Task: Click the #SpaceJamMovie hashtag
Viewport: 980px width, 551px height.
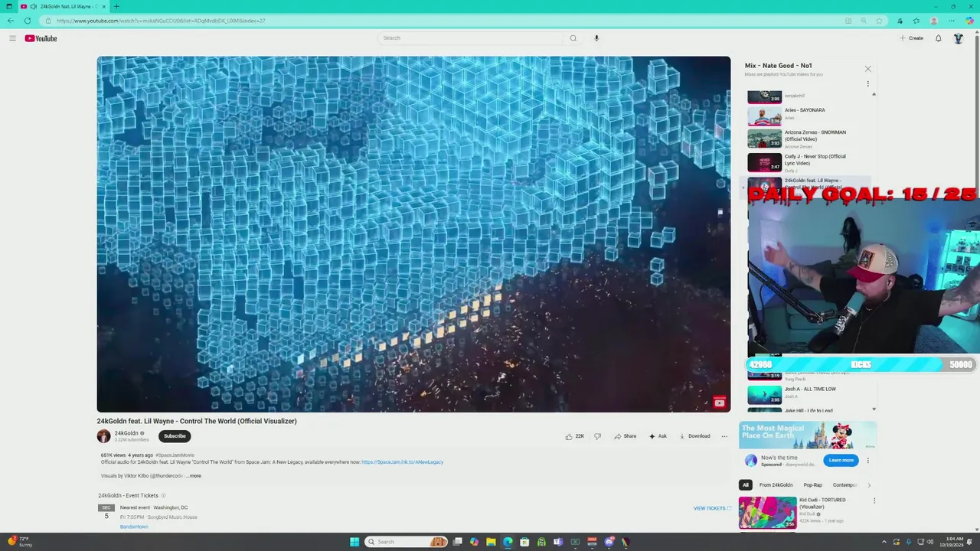Action: 175,455
